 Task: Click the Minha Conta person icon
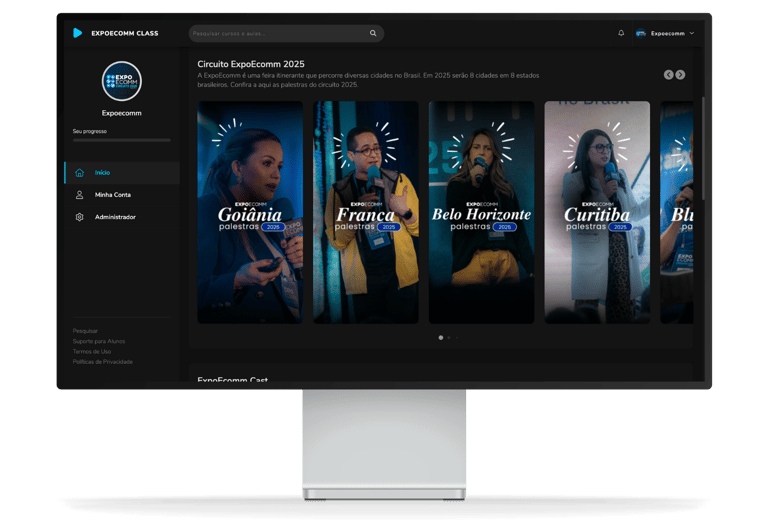[x=79, y=194]
